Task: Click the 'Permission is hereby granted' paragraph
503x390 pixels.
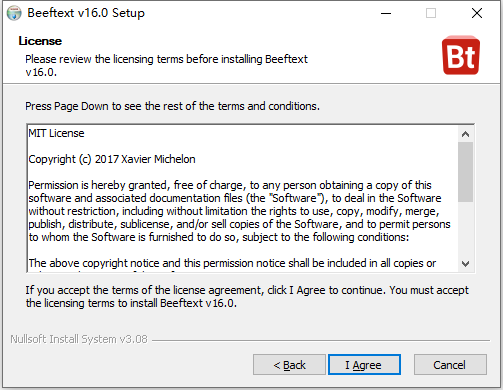Action: (239, 211)
